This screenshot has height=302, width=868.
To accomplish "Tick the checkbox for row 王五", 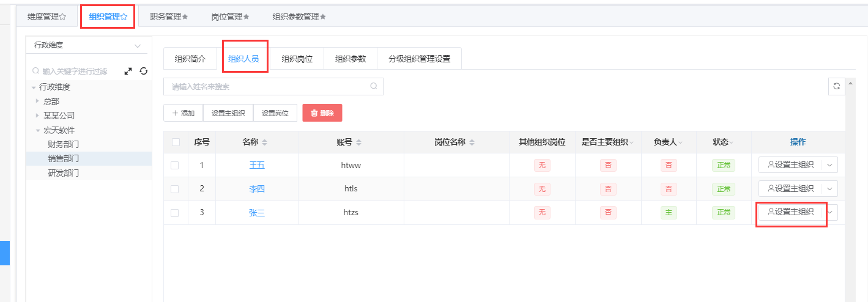I will tap(175, 165).
